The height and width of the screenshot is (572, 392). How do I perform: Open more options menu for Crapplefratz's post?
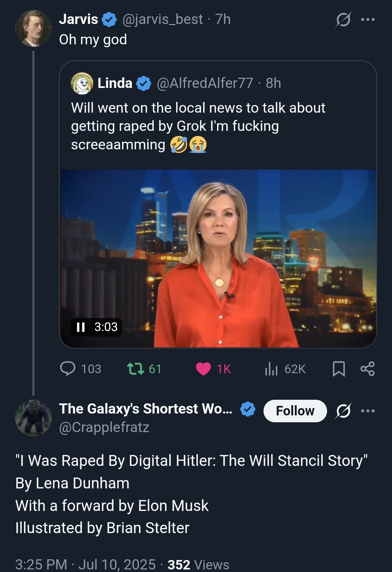(368, 411)
